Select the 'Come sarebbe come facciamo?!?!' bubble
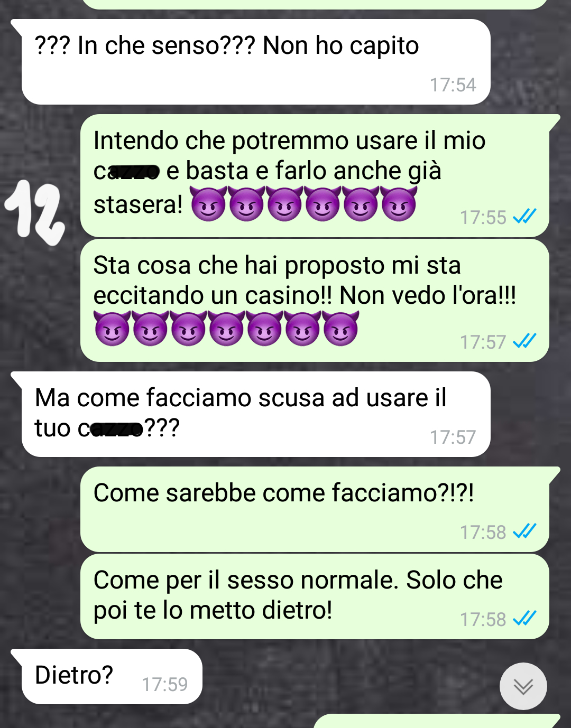This screenshot has width=571, height=728. pos(319,509)
